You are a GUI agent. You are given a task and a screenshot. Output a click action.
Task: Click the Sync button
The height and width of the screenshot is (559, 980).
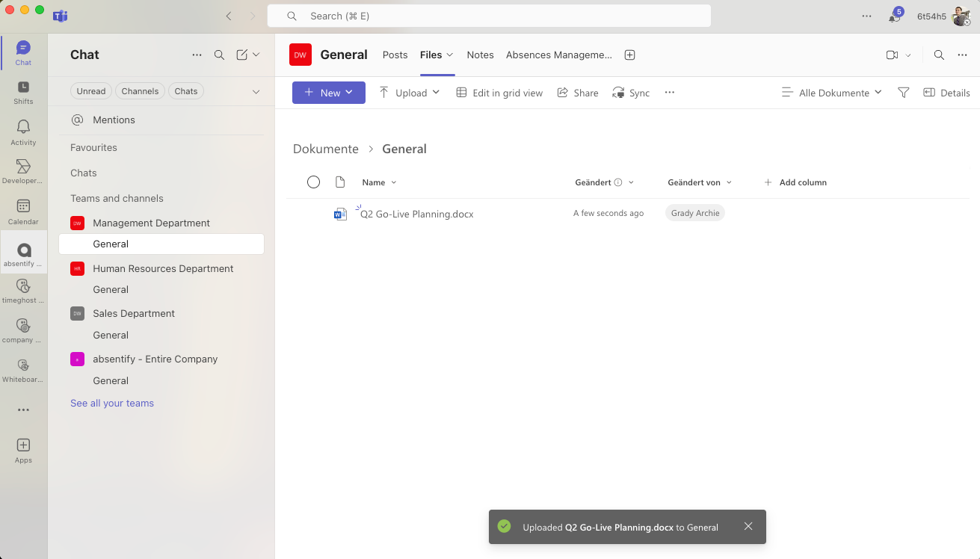tap(631, 93)
